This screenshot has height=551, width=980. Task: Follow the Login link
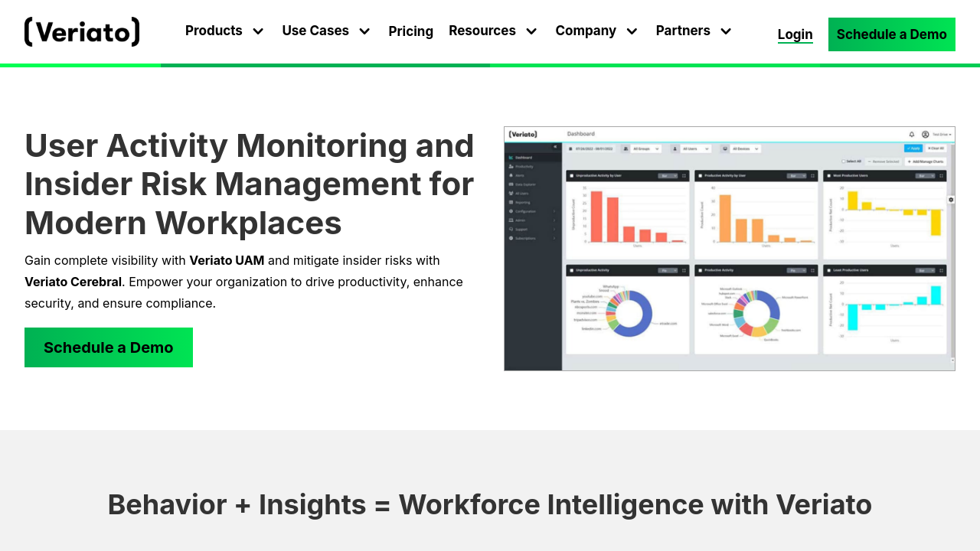[795, 34]
